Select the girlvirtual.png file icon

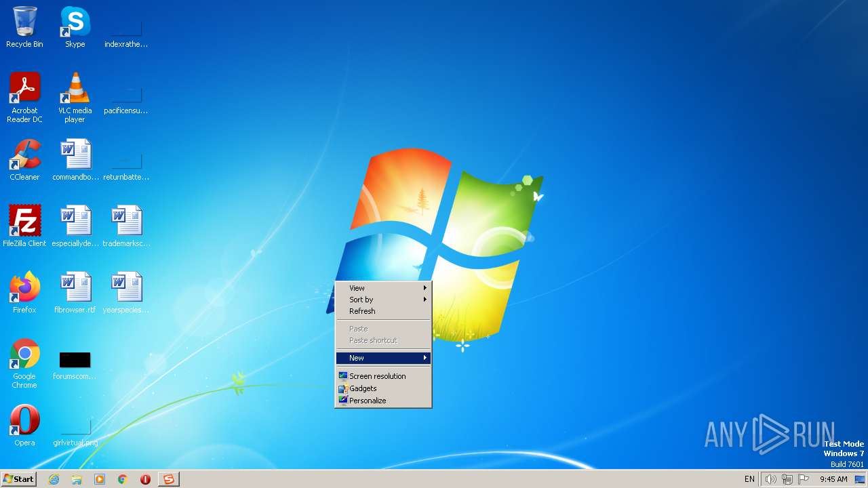pyautogui.click(x=75, y=434)
